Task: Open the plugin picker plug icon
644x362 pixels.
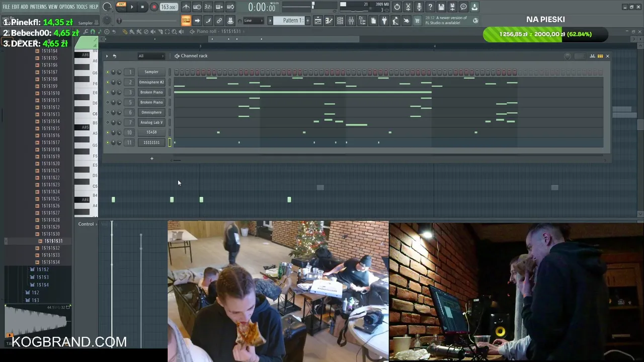Action: point(384,21)
